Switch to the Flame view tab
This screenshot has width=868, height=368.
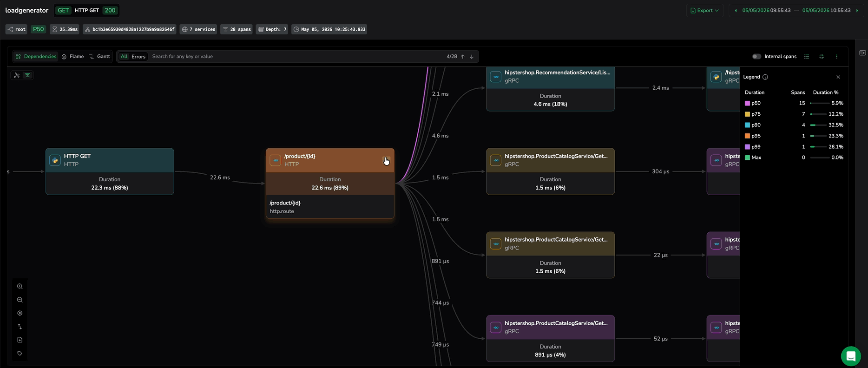72,57
